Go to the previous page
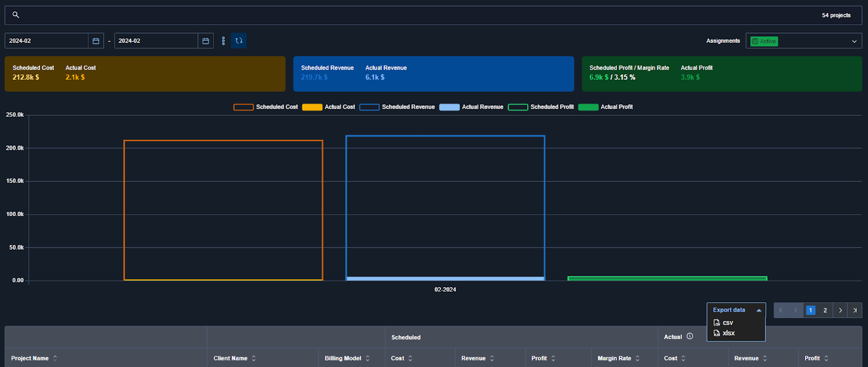The image size is (868, 367). tap(796, 311)
